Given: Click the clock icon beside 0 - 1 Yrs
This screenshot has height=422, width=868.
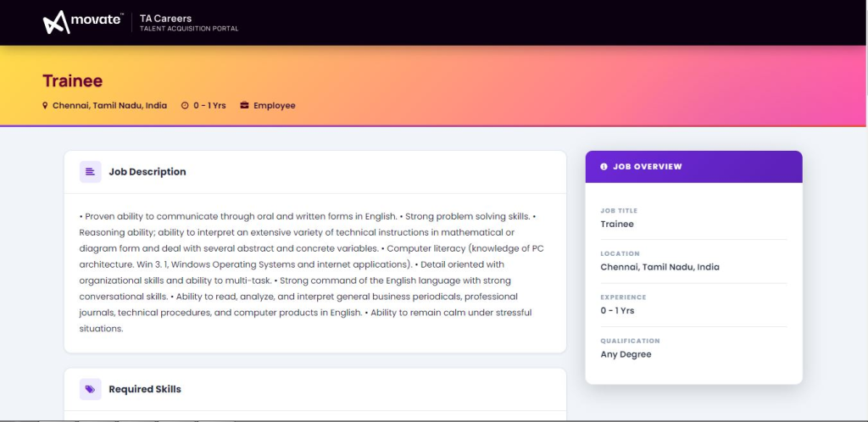Looking at the screenshot, I should [x=185, y=105].
